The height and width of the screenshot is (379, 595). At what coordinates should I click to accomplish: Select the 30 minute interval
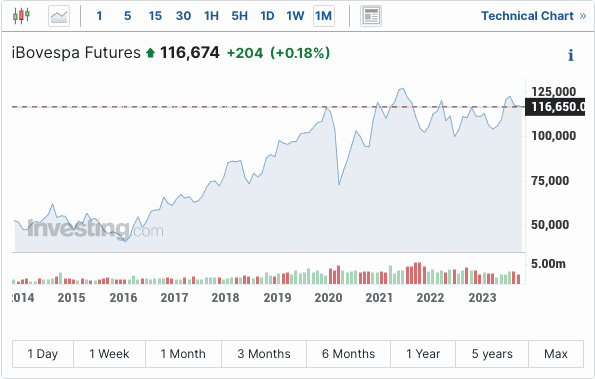tap(183, 16)
